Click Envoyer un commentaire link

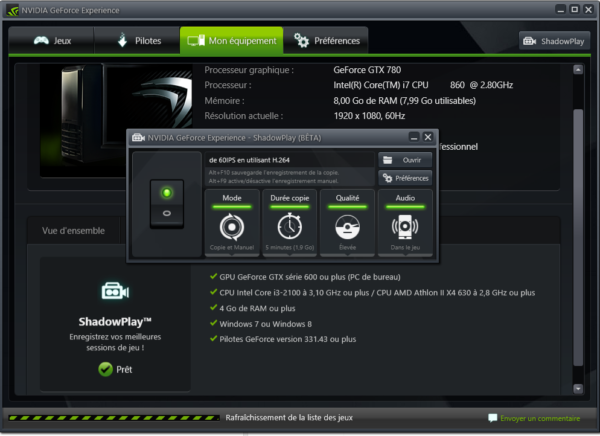click(x=540, y=418)
